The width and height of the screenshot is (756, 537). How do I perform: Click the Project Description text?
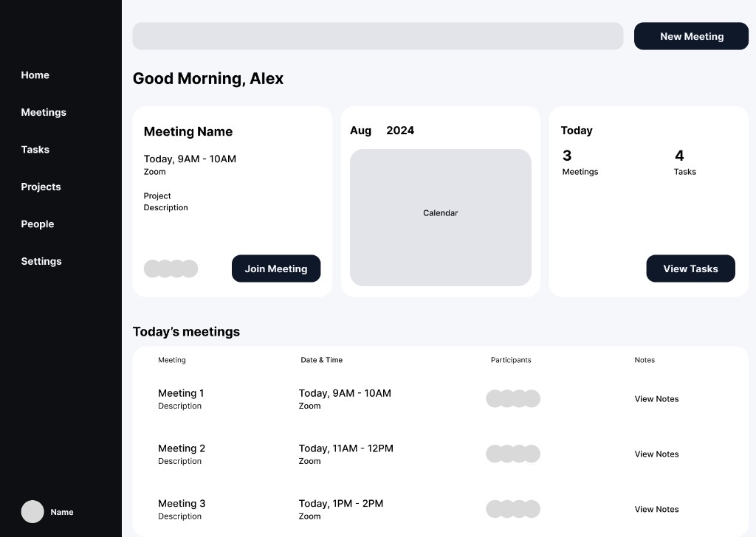[x=166, y=202]
